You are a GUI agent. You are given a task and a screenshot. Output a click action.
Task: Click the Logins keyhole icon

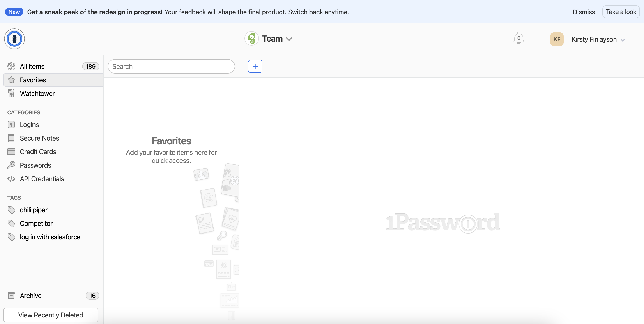tap(11, 124)
